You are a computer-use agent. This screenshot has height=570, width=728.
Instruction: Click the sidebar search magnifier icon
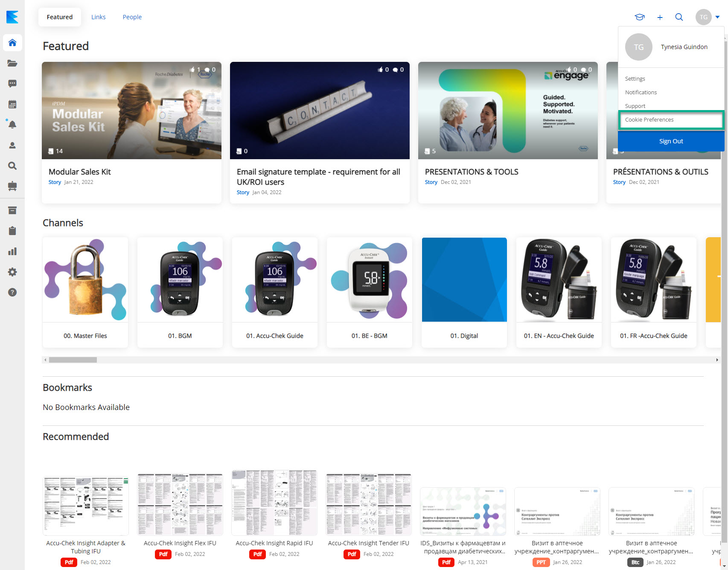(x=12, y=166)
